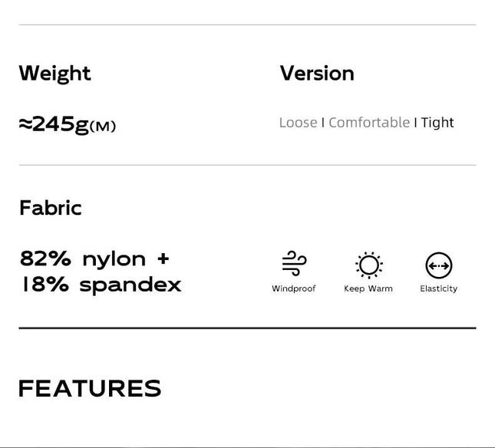Click the Weight heading
Viewport: 495px width, 448px height.
click(x=55, y=74)
